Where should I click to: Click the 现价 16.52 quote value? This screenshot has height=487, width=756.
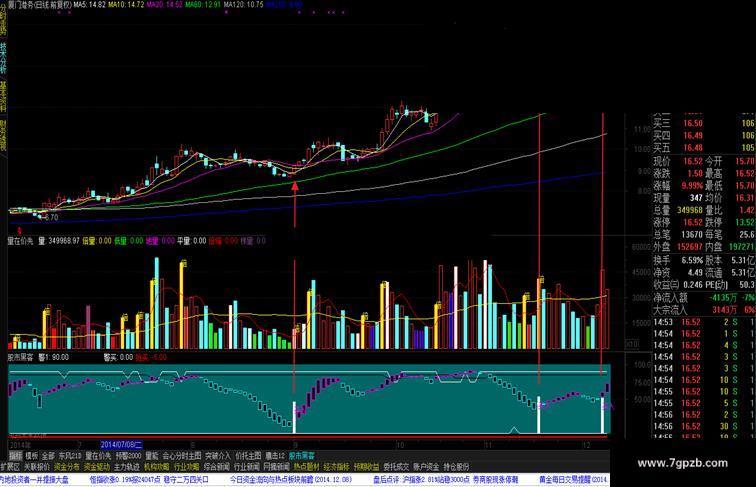tap(693, 161)
